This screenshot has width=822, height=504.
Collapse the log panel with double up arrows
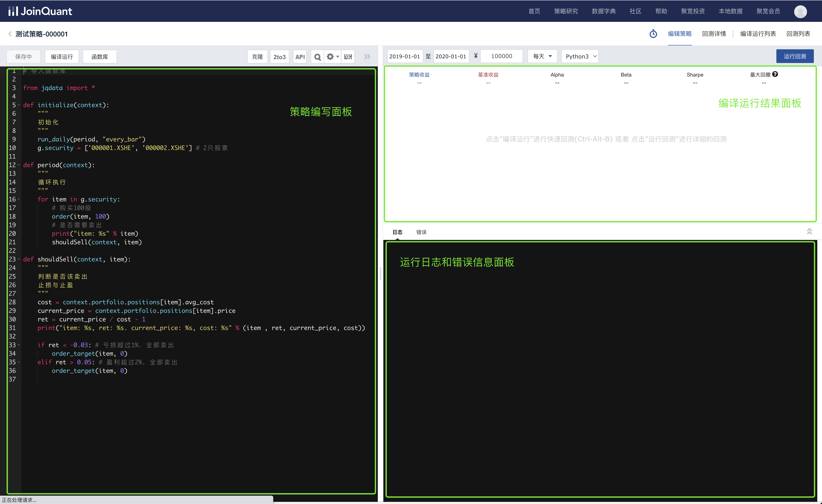pyautogui.click(x=809, y=231)
